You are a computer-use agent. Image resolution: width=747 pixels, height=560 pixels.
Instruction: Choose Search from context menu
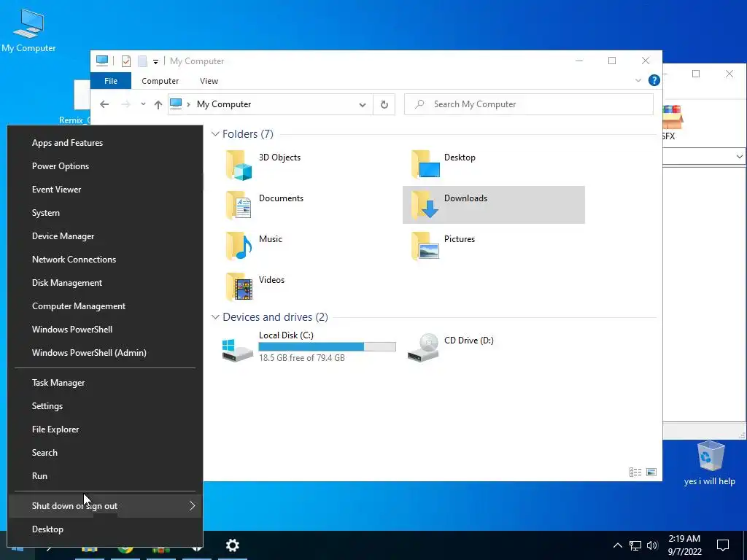point(105,453)
